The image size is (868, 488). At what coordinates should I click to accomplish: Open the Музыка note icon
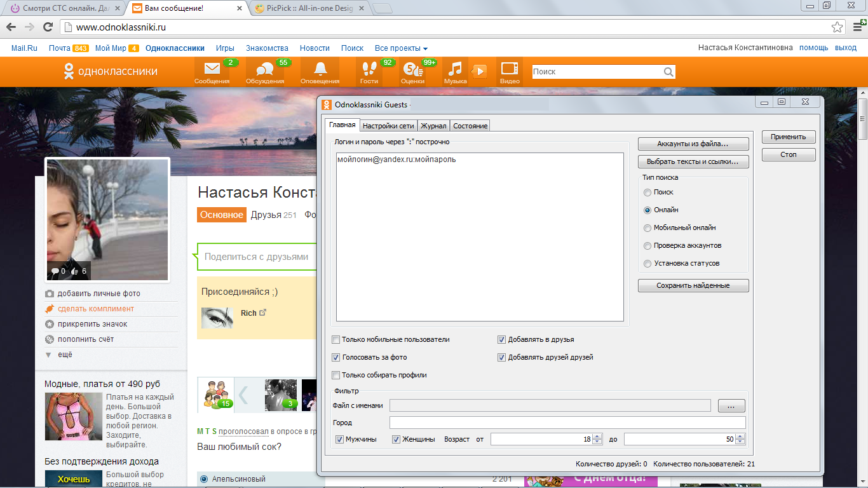(x=455, y=72)
